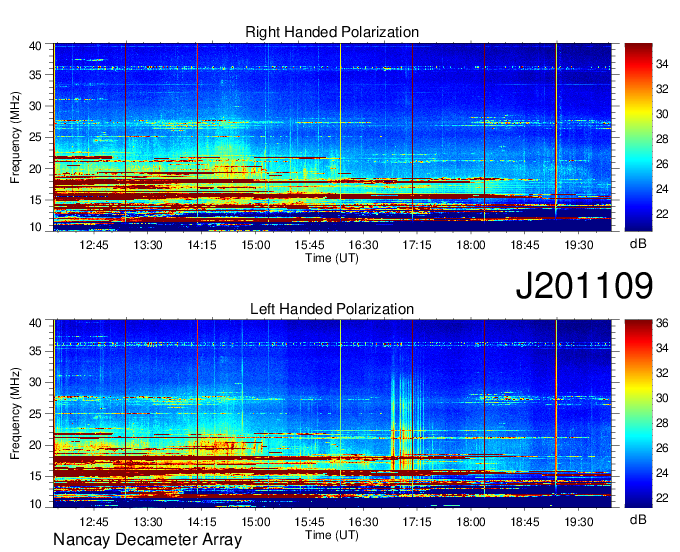Click the burst feature near 17:00 in the Left Handed plot
This screenshot has width=680, height=552.
click(407, 423)
